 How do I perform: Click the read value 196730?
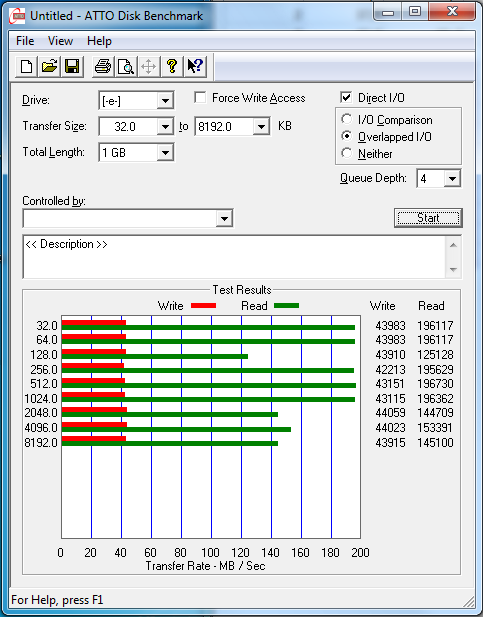pyautogui.click(x=435, y=384)
